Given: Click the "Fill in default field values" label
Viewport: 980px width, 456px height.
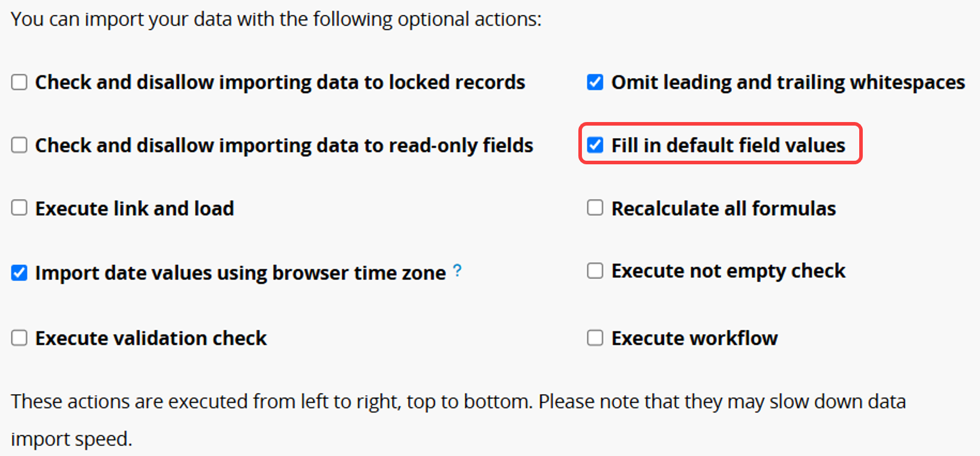Looking at the screenshot, I should pyautogui.click(x=728, y=145).
